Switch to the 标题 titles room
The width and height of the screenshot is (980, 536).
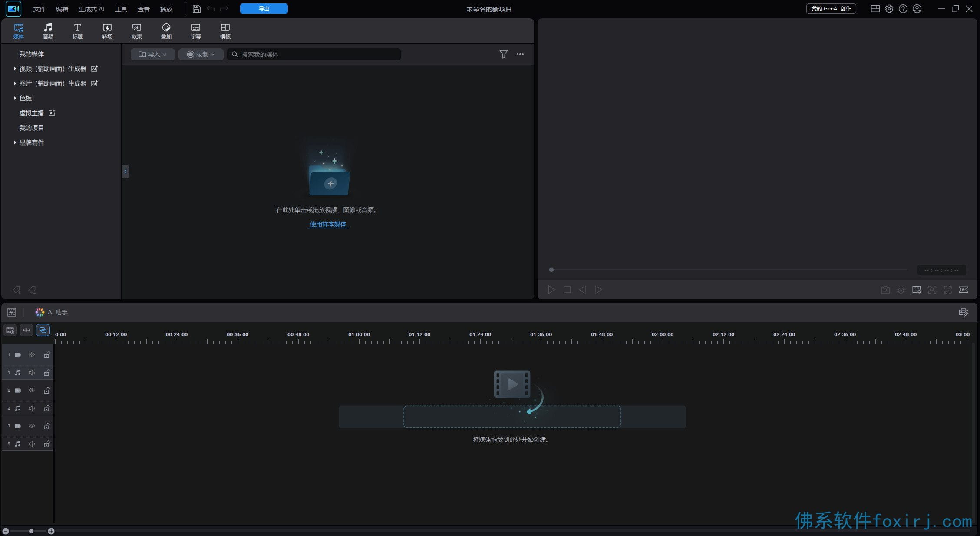pos(78,31)
